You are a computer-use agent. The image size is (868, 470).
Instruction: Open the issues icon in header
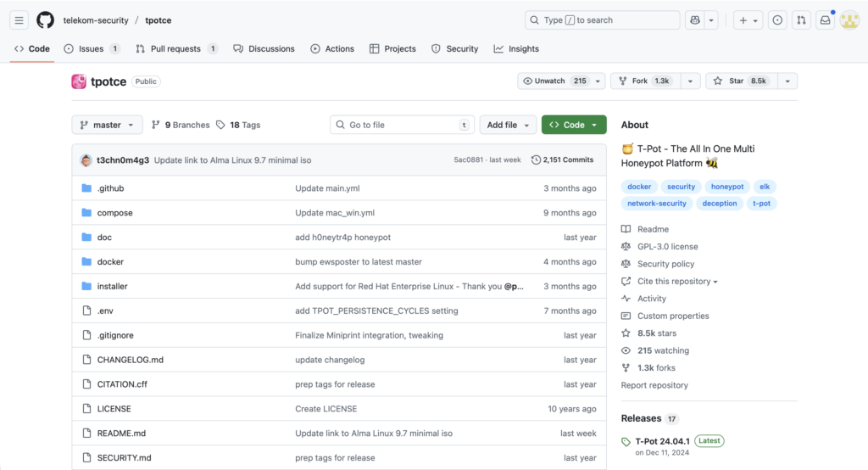click(777, 20)
